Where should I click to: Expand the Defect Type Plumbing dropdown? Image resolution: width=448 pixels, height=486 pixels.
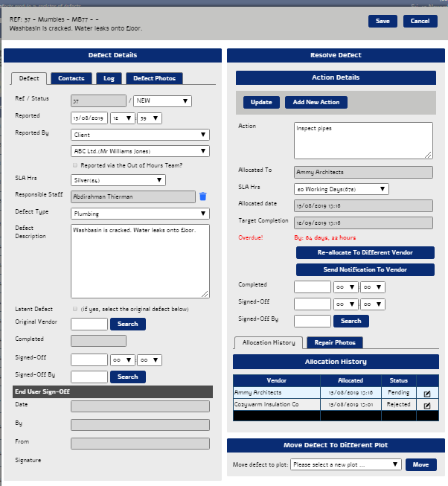click(x=140, y=214)
